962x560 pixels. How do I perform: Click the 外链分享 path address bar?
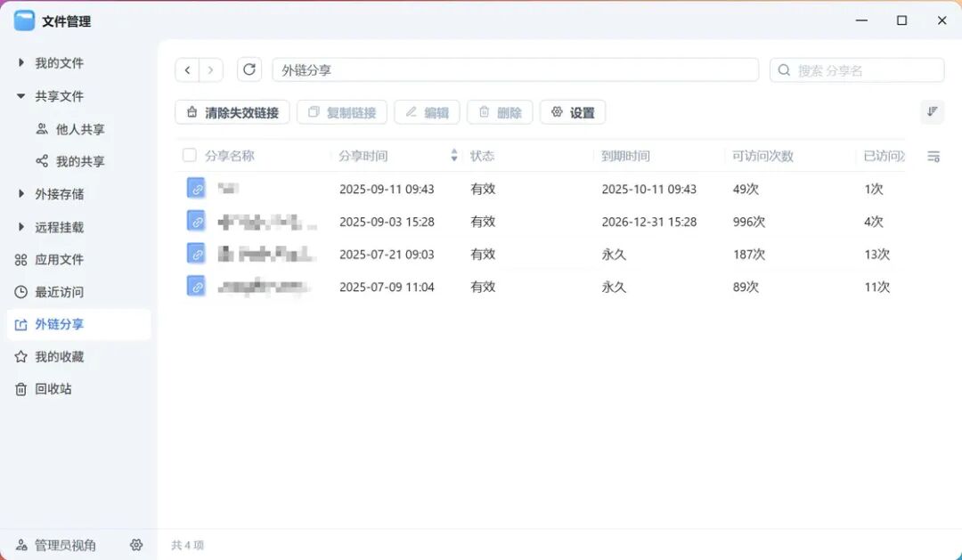(516, 70)
